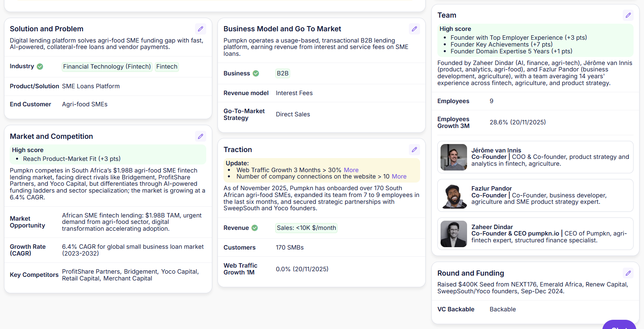Click the Round and Funding edit pencil
Image resolution: width=644 pixels, height=329 pixels.
[628, 273]
